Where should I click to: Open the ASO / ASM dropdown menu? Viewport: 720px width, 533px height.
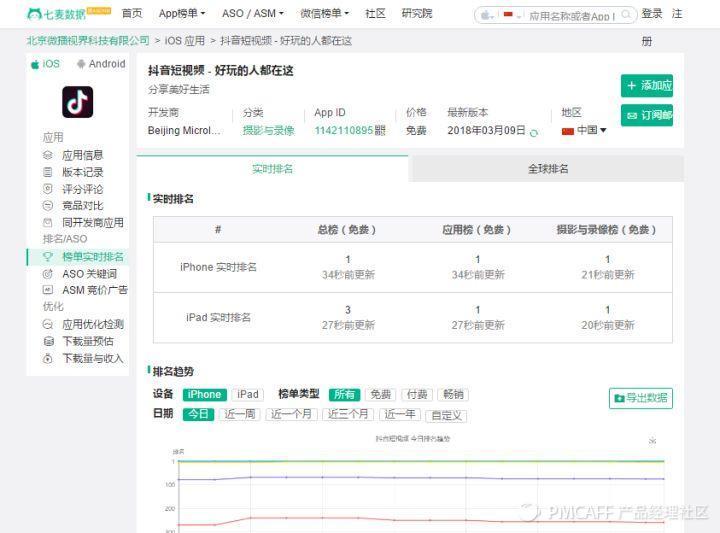coord(253,14)
